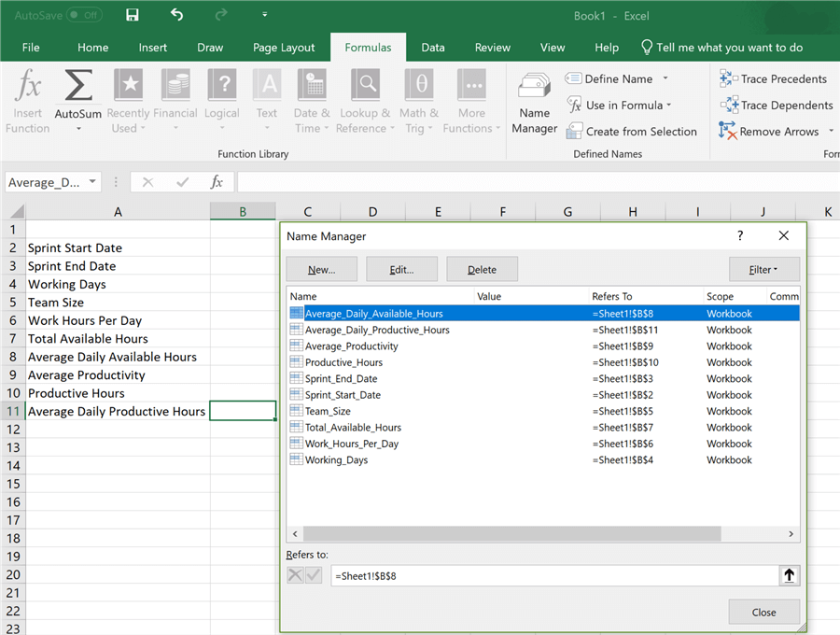Image resolution: width=840 pixels, height=635 pixels.
Task: Click the Undo arrow icon
Action: [x=176, y=16]
